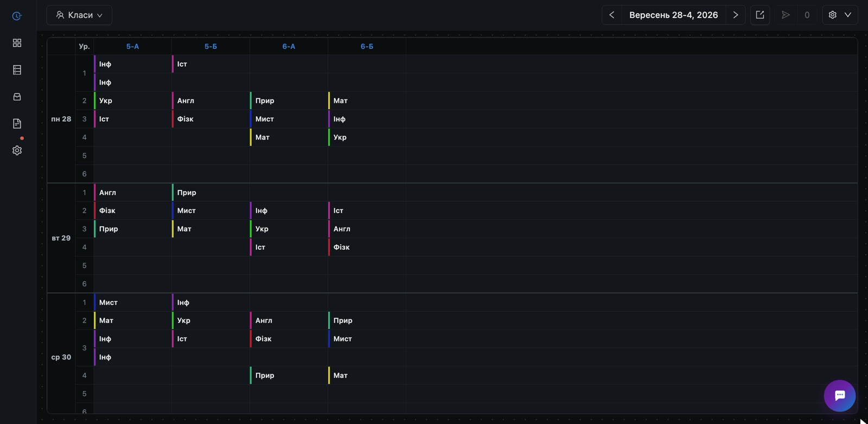Select the Іст lesson of 6-Б on Tuesday
This screenshot has height=424, width=868.
(x=367, y=211)
